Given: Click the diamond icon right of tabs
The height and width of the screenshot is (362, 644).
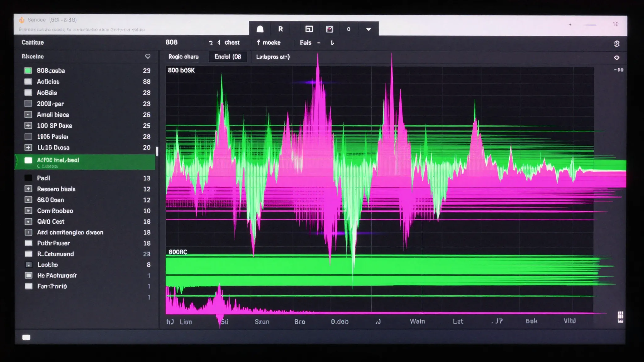Looking at the screenshot, I should click(x=617, y=58).
